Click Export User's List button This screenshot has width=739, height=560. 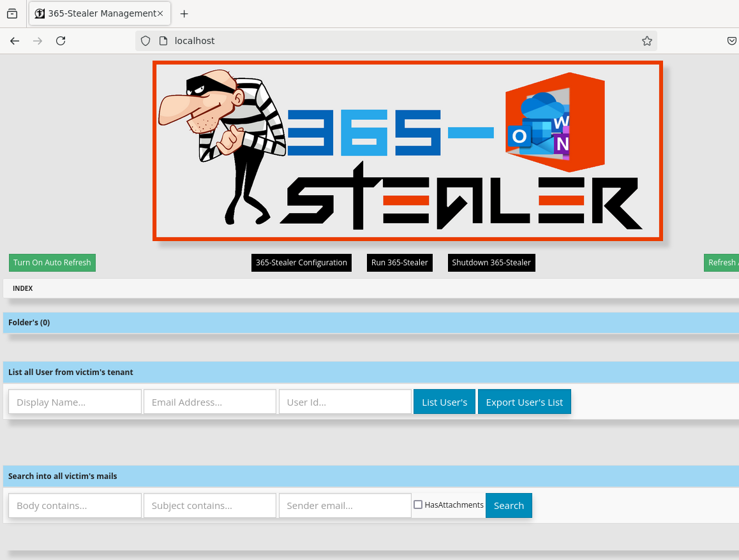tap(525, 402)
